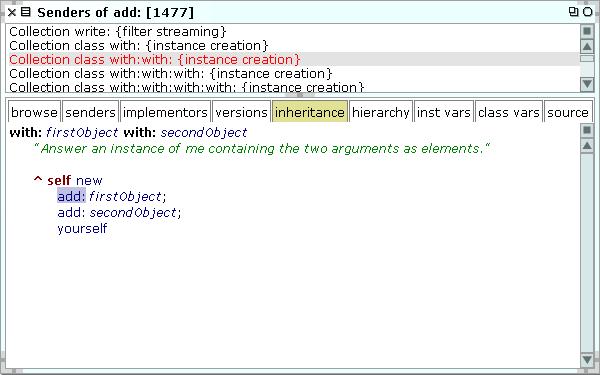Select red 'Collection class with:with:' row
This screenshot has width=600, height=375.
click(293, 59)
